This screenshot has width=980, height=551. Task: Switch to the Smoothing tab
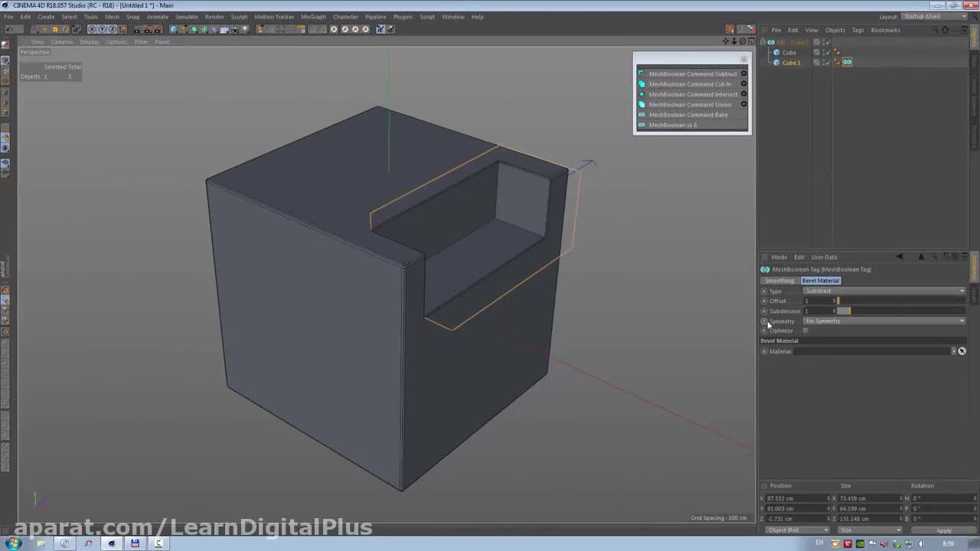779,281
